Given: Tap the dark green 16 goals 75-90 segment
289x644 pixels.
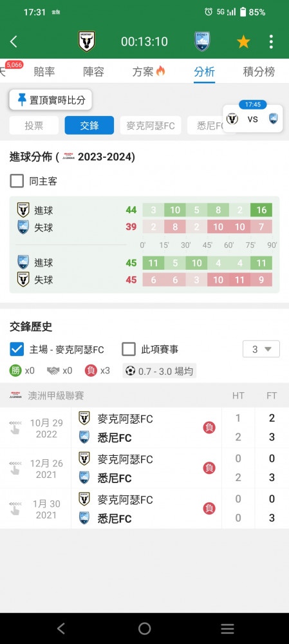Looking at the screenshot, I should click(x=261, y=211).
